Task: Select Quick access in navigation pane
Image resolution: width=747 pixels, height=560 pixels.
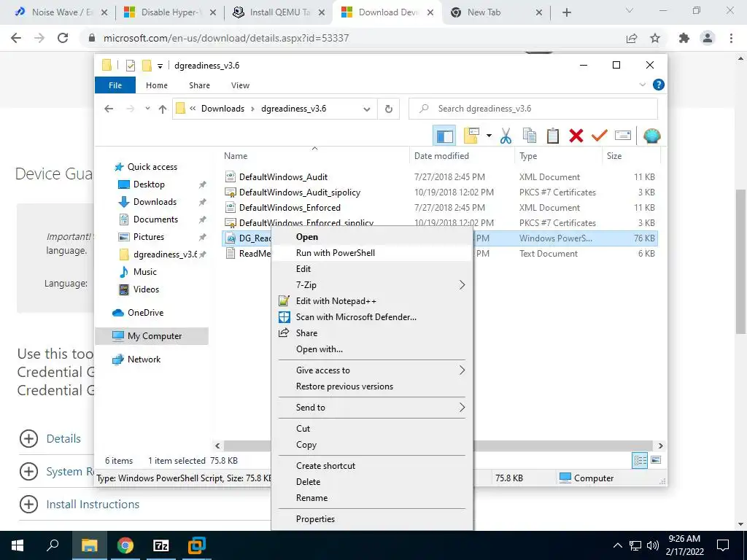Action: pos(152,167)
